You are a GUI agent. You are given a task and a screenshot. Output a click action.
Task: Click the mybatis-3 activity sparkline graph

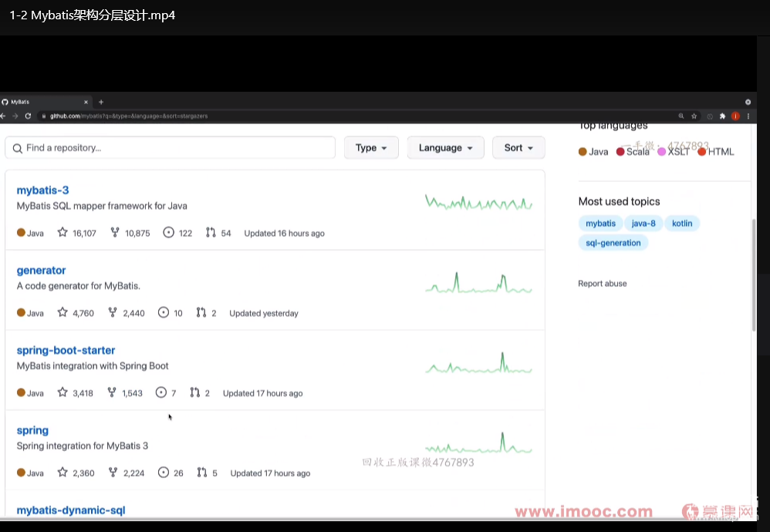click(479, 202)
